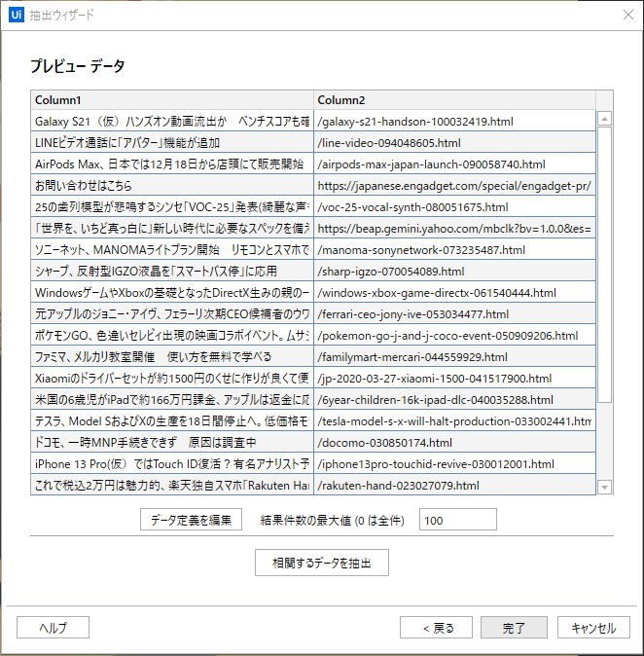Close the 抽出ウィザード window
The image size is (644, 656).
[x=627, y=15]
